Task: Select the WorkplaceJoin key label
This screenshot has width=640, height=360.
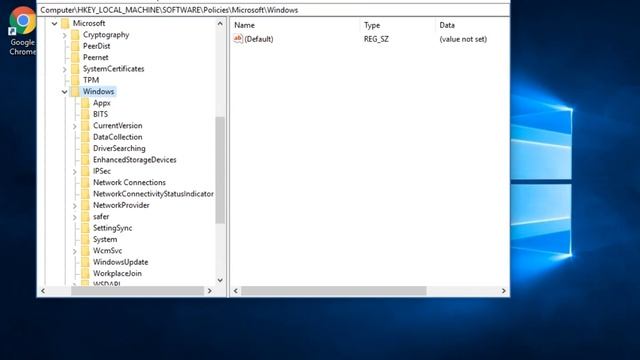Action: [118, 273]
